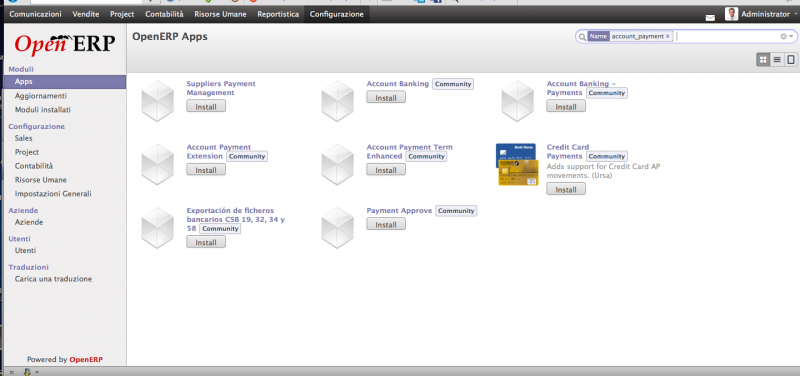Viewport: 800px width, 376px height.
Task: Install the Payment Approve module
Action: [386, 224]
